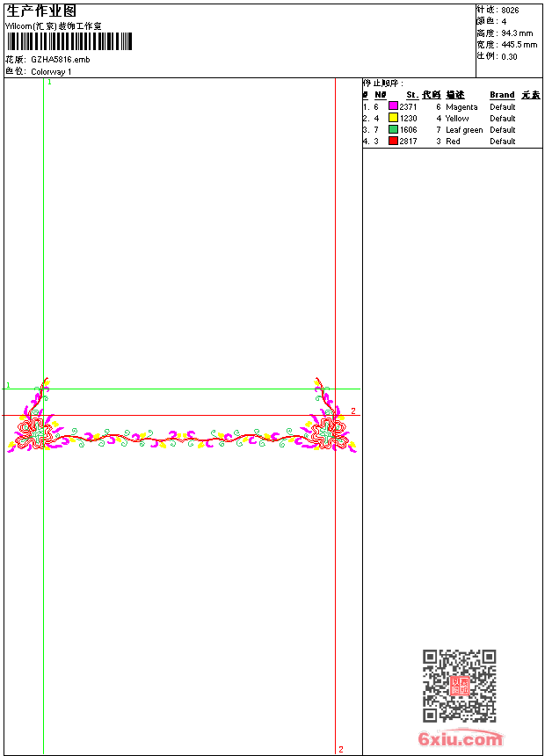This screenshot has width=545, height=756.
Task: Click the file name 'GZHA5816.emb'
Action: coord(61,60)
